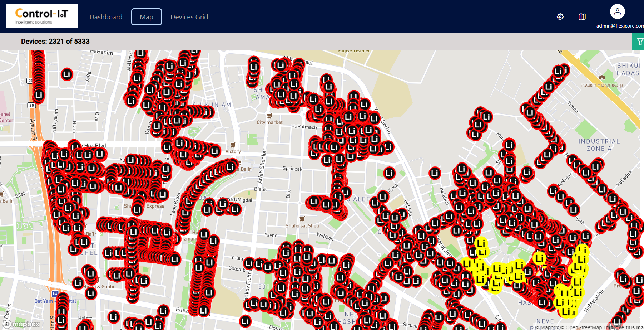The image size is (644, 330).
Task: Click the Mapbox logo
Action: [x=22, y=324]
